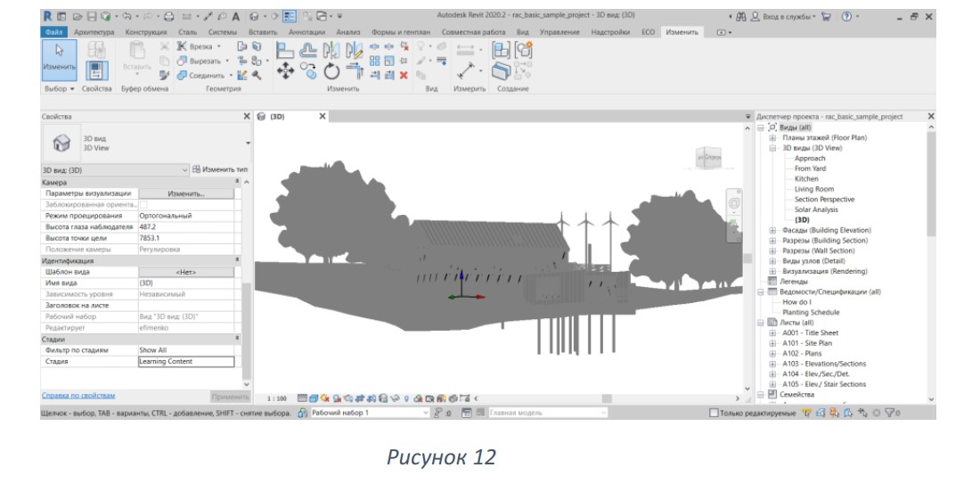The image size is (980, 484).
Task: Click the Rotate tool icon
Action: click(331, 72)
